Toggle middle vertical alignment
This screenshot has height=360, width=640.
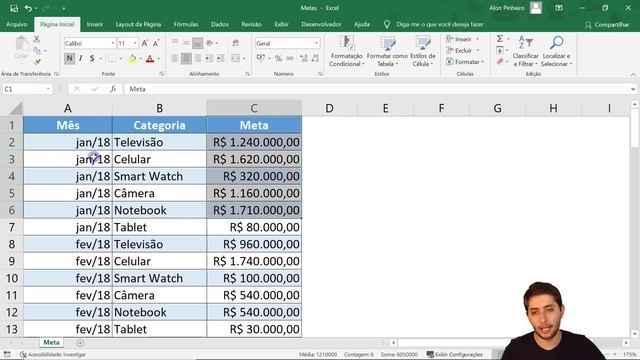[x=186, y=43]
